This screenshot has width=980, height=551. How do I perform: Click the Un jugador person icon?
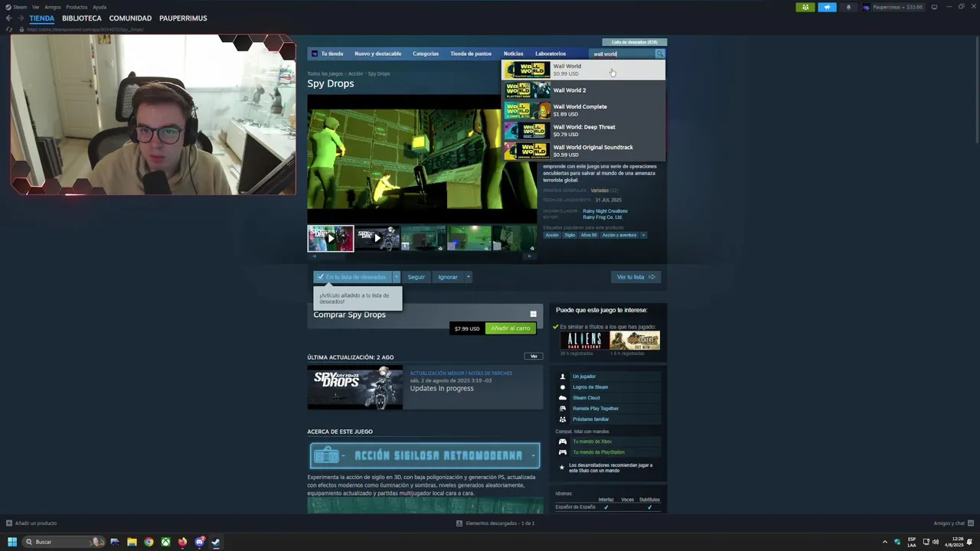pyautogui.click(x=563, y=377)
